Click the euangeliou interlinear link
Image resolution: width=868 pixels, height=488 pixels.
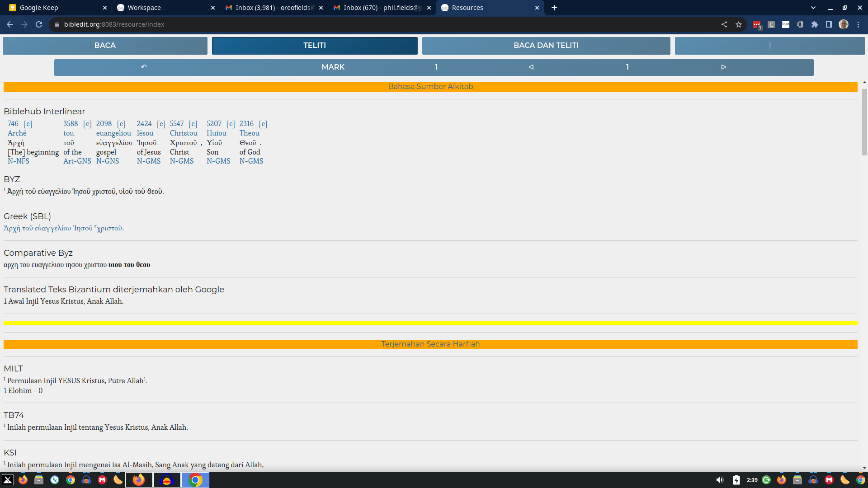coord(113,133)
